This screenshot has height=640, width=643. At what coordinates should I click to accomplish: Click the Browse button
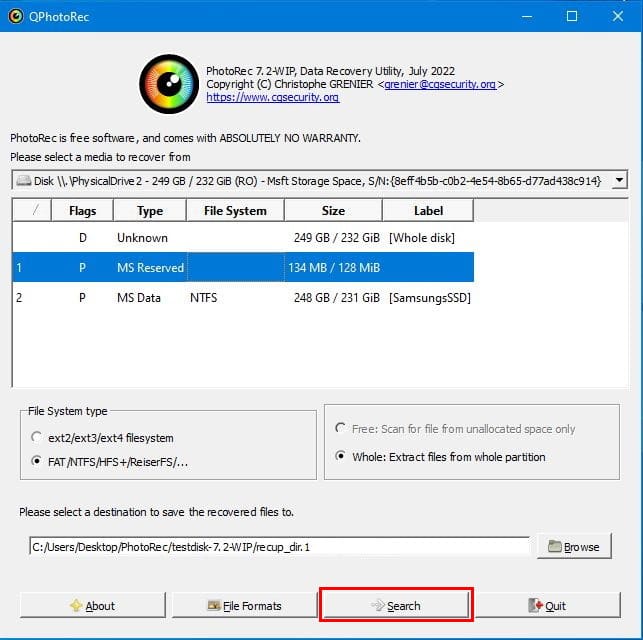(574, 547)
